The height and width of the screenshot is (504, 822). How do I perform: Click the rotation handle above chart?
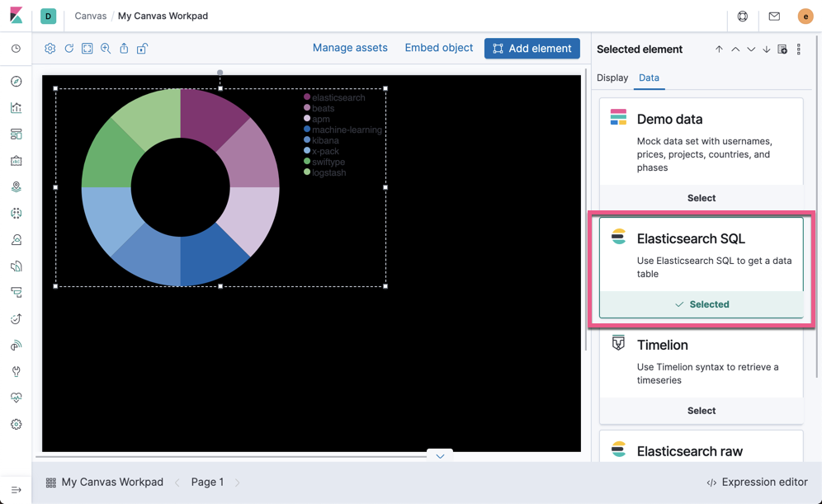tap(220, 73)
